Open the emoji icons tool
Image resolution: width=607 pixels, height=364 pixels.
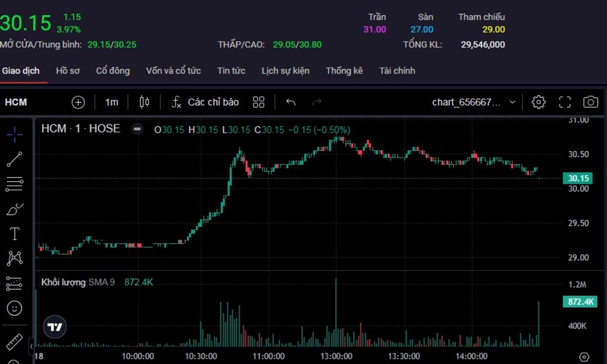coord(15,308)
